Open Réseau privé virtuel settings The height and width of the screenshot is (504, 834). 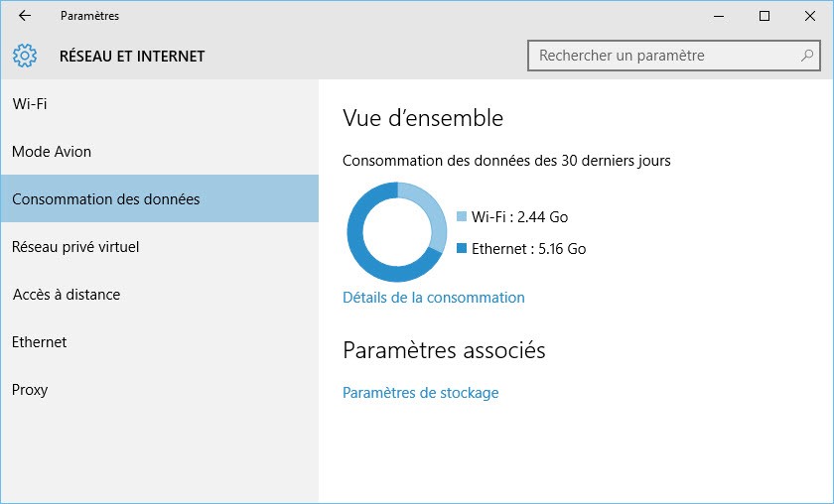click(x=75, y=247)
